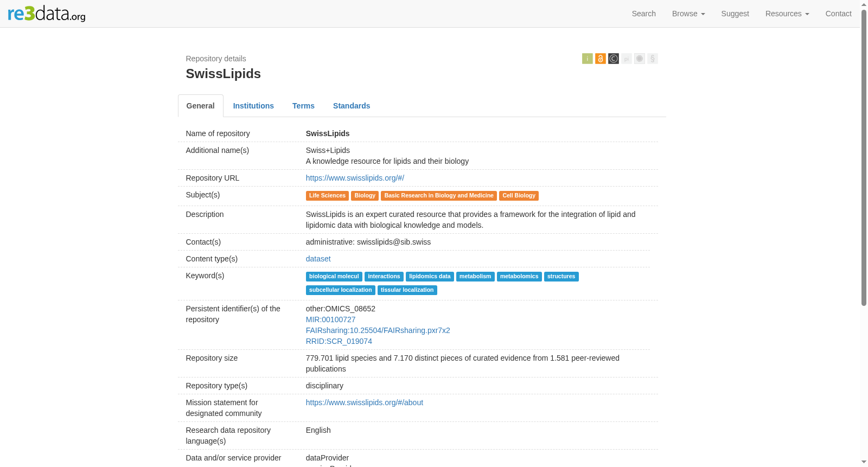
Task: Go to the Contact page
Action: (838, 14)
